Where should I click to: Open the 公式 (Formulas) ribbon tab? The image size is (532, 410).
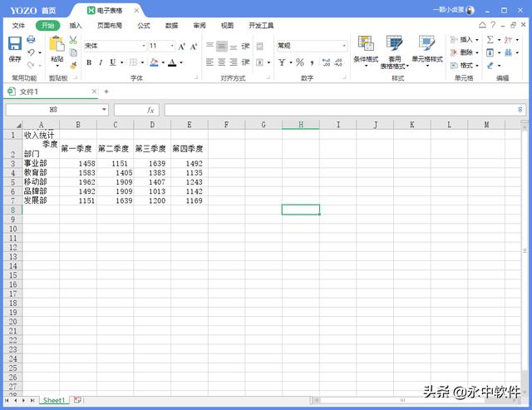coord(144,26)
